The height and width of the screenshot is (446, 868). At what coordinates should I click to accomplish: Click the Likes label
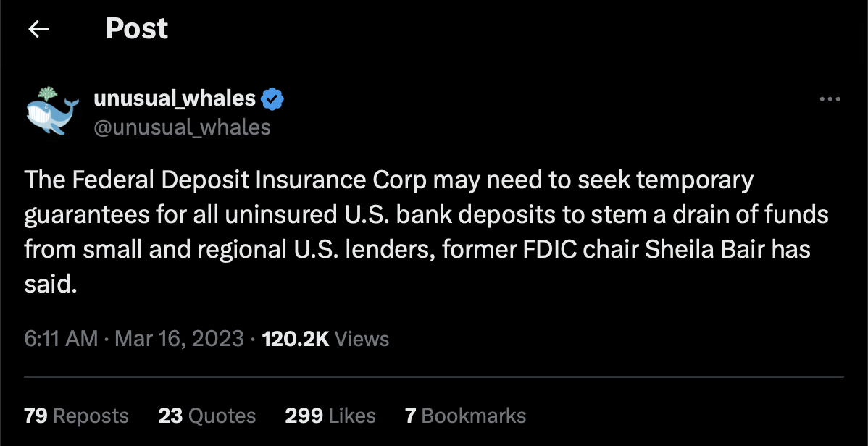(351, 416)
